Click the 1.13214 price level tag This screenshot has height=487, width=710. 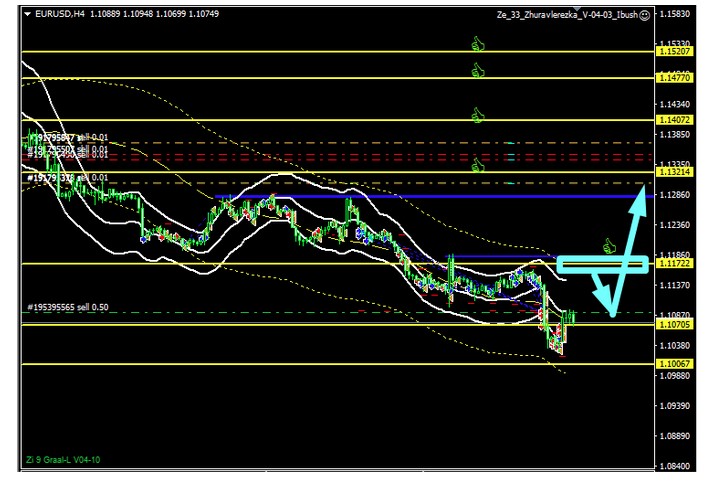tap(673, 172)
